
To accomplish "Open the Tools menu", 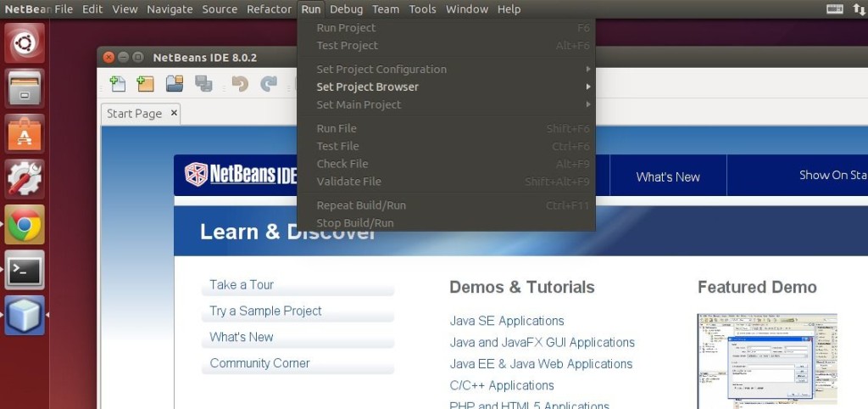I will coord(422,9).
